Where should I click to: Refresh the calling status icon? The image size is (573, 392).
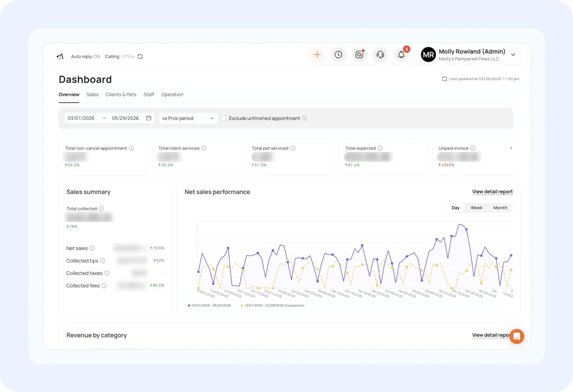[140, 57]
